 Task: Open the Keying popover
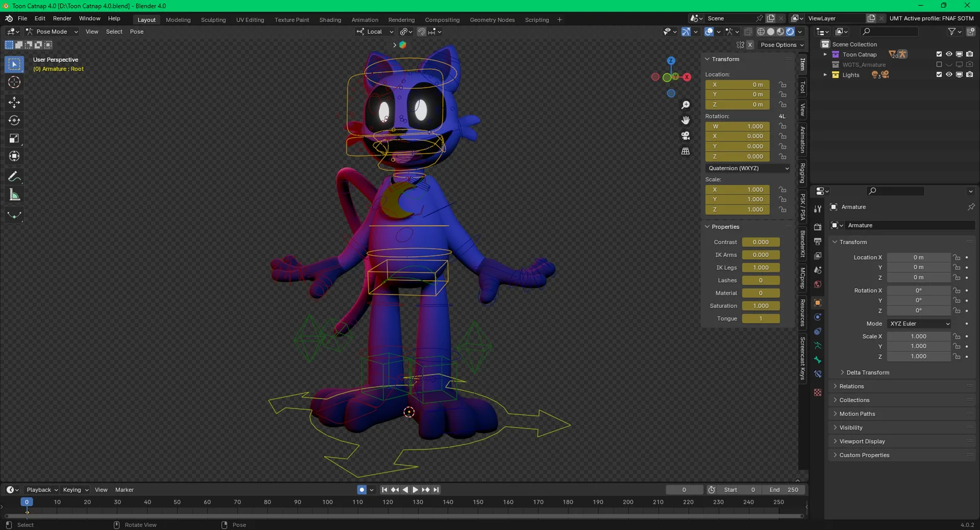(x=75, y=490)
